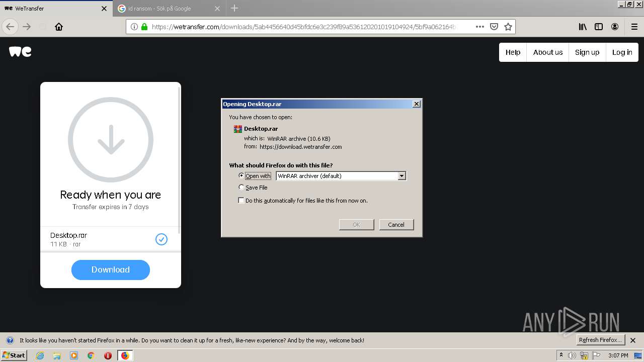Viewport: 644px width, 362px height.
Task: Show hidden tray icons arrow
Action: pos(561,355)
